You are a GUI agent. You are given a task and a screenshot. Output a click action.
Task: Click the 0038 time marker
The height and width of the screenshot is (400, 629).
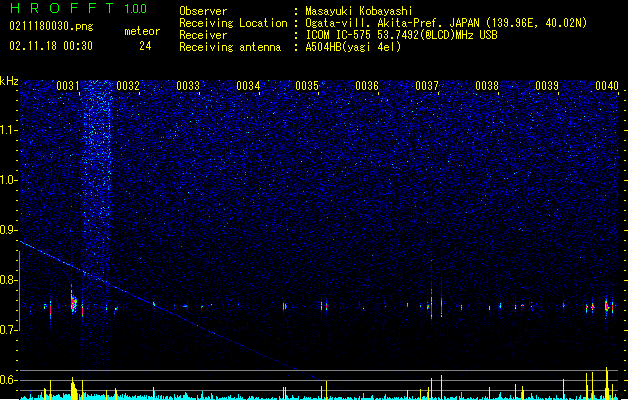[487, 86]
